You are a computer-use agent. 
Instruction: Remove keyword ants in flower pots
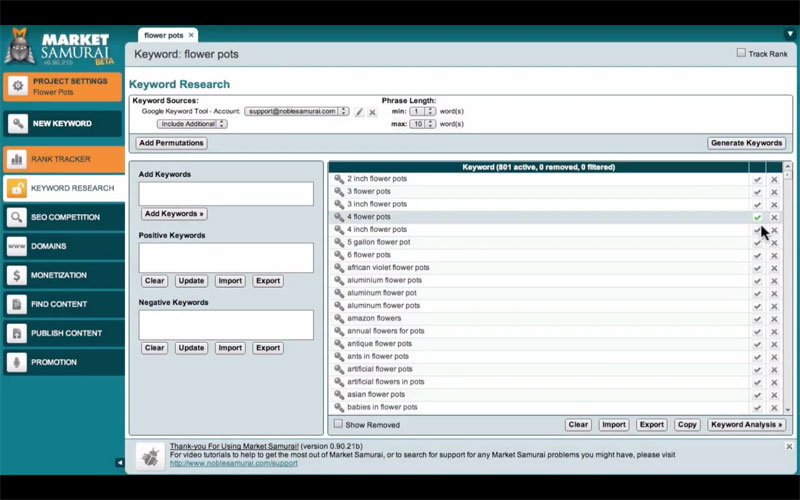[774, 357]
